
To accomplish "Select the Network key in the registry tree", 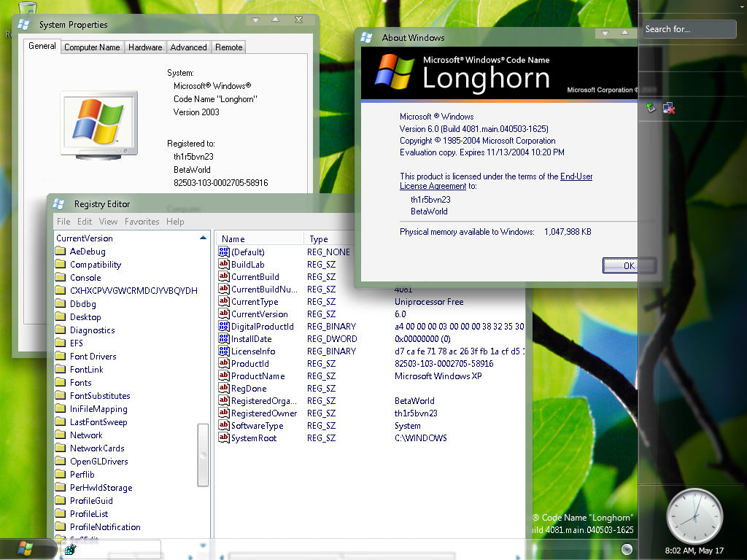I will [86, 435].
